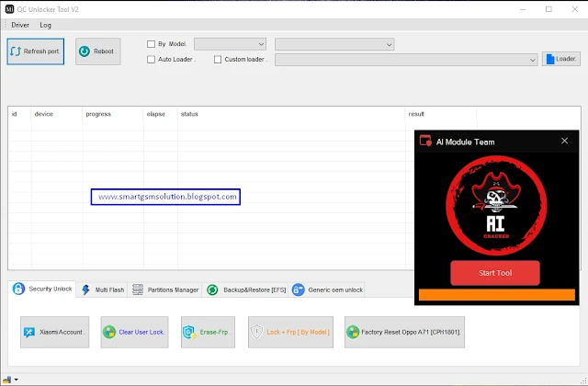Click the QC Unlocker Mi app icon
This screenshot has height=386, width=588.
9,9
